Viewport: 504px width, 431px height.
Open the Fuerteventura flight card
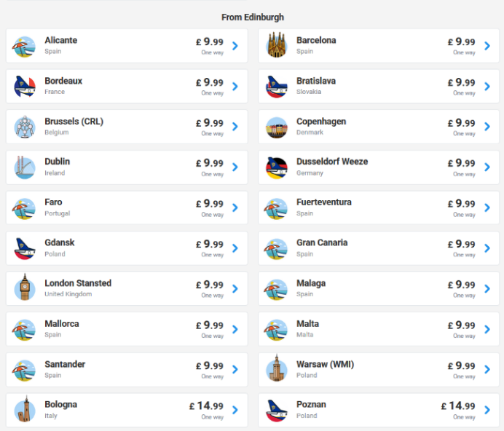[379, 207]
